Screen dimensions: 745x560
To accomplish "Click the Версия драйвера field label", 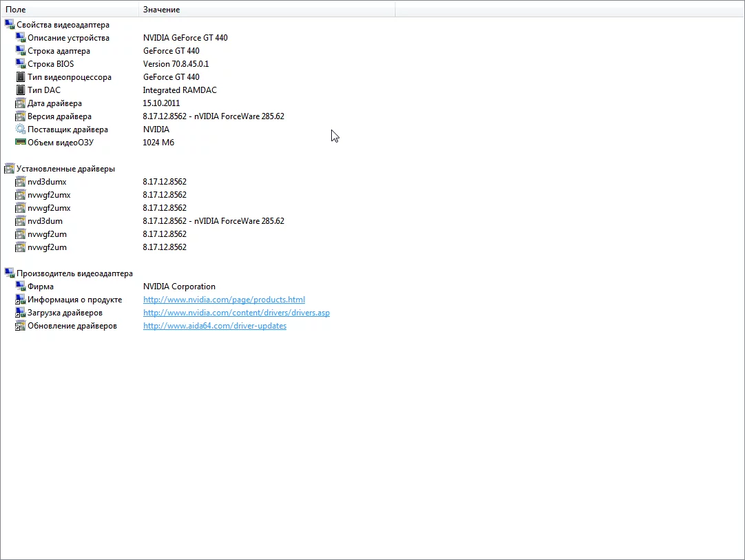I will tap(59, 116).
